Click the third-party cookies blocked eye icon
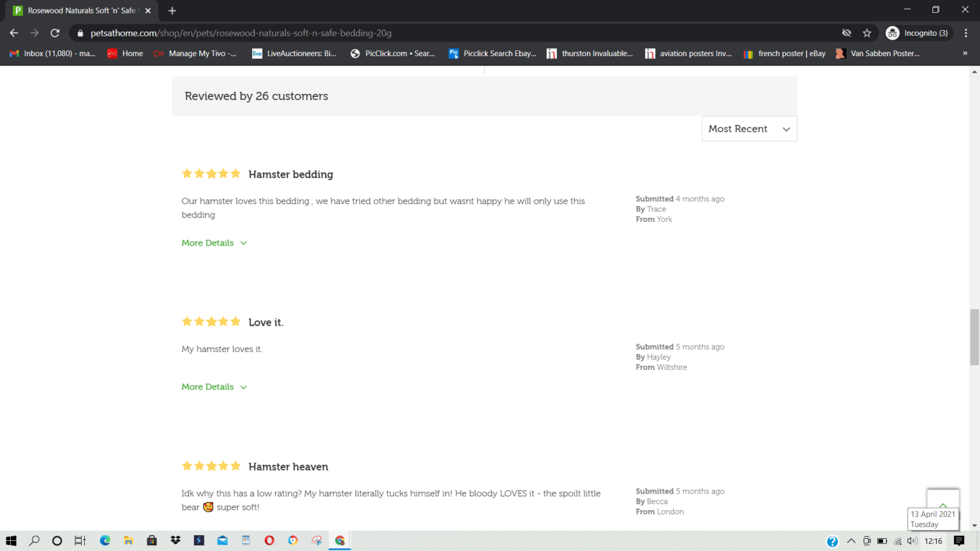 click(847, 33)
